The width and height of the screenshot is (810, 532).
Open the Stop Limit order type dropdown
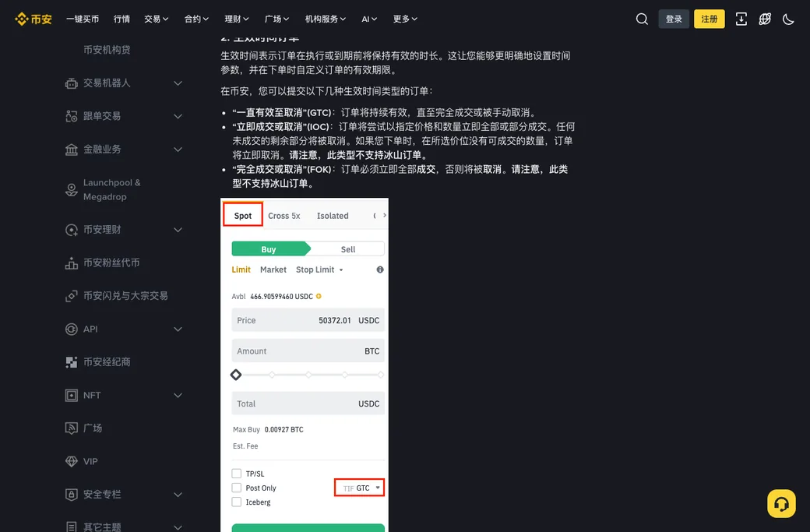(319, 270)
